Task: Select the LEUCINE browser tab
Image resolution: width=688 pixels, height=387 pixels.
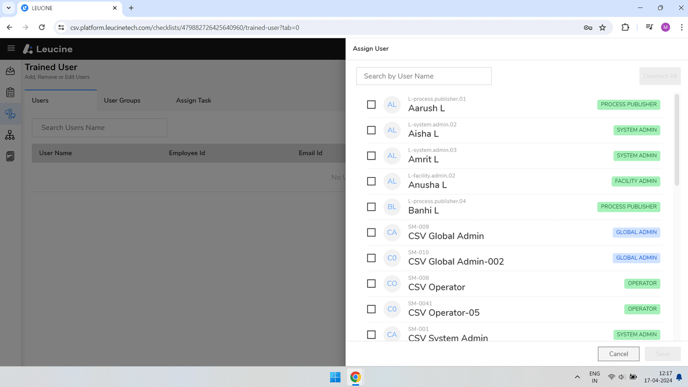Action: 69,8
